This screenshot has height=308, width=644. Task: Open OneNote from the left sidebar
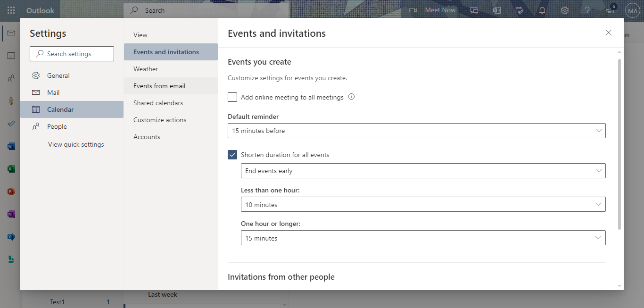[x=11, y=214]
